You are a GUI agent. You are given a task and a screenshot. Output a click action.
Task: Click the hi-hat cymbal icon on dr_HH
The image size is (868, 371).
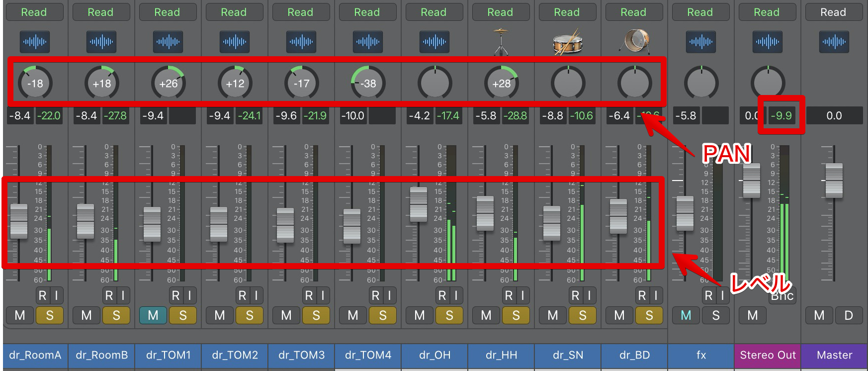click(x=501, y=42)
